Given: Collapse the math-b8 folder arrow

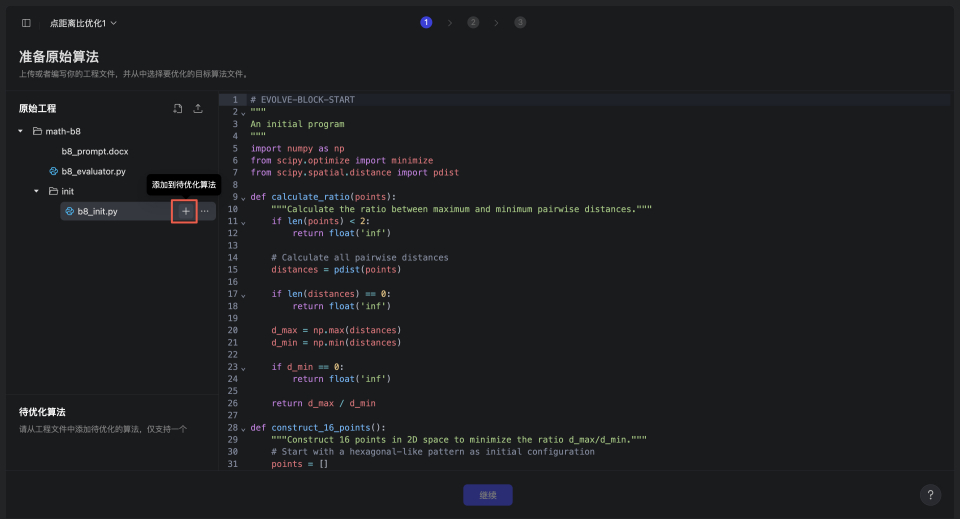Looking at the screenshot, I should click(21, 131).
